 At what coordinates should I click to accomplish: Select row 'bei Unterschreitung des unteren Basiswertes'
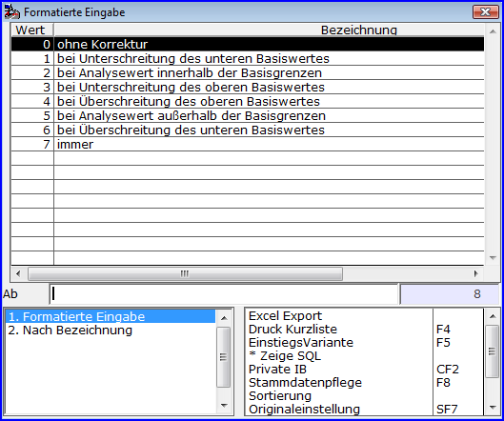248,58
